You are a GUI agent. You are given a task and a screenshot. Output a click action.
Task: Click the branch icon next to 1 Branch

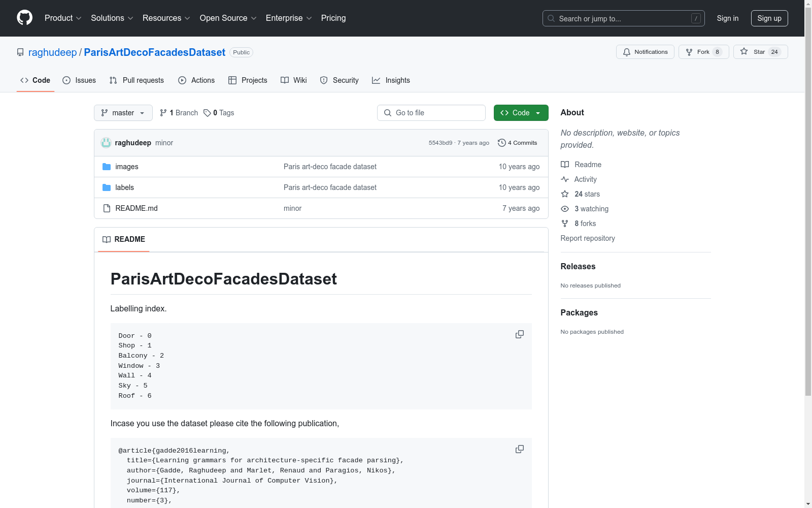163,113
